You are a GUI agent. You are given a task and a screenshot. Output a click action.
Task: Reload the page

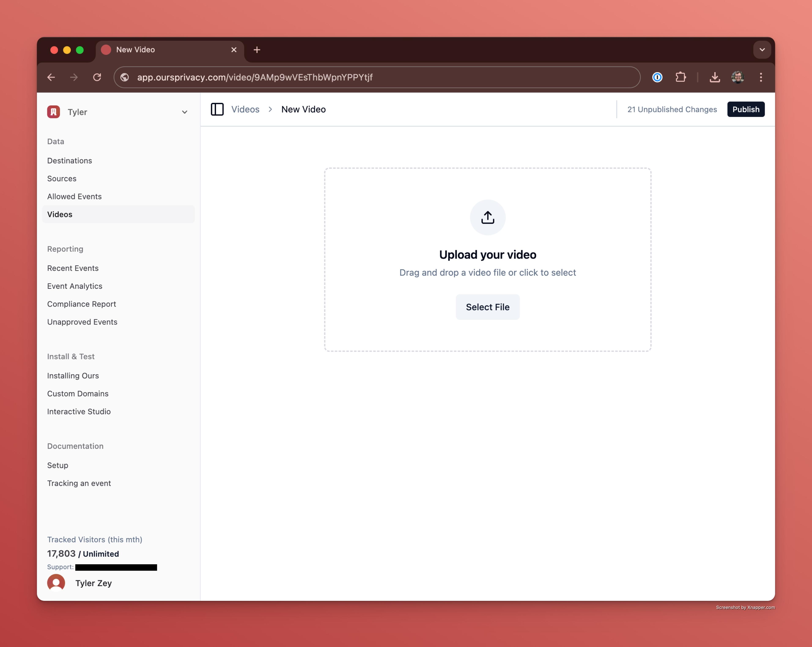[x=97, y=77]
